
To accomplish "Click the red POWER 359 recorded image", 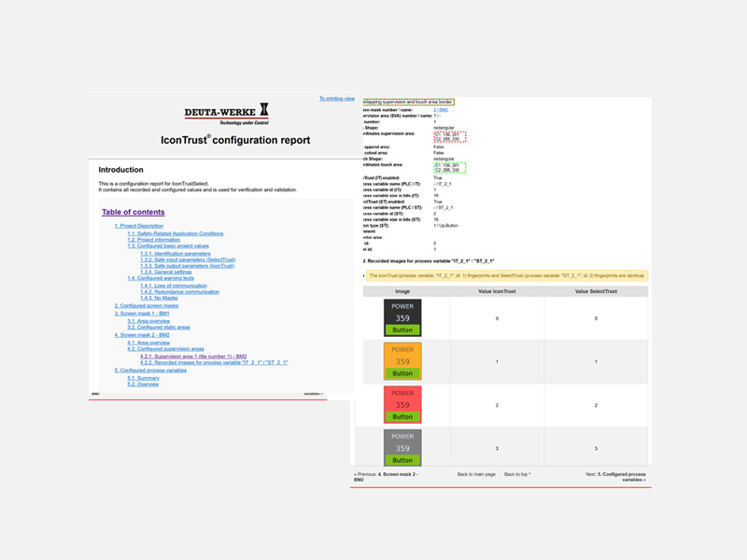I will coord(402,405).
